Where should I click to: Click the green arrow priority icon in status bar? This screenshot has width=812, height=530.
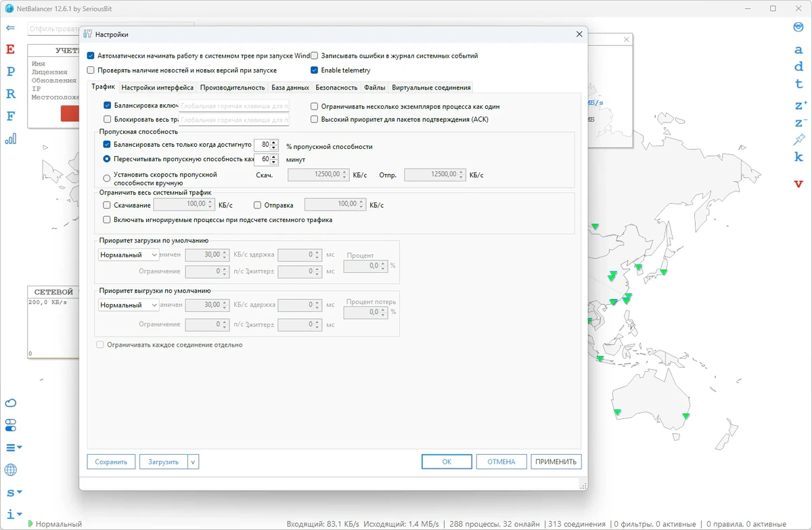tap(30, 524)
